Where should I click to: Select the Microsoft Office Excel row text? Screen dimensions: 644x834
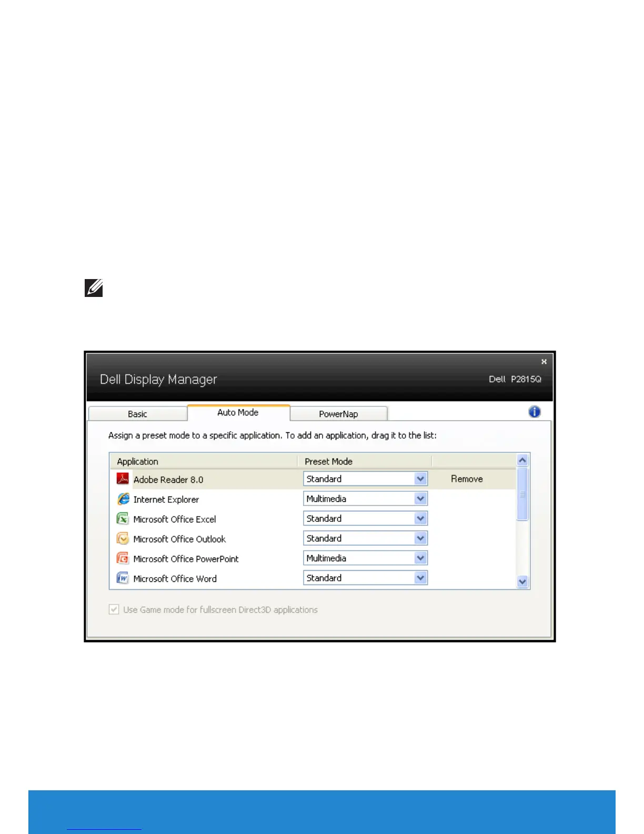pos(175,519)
